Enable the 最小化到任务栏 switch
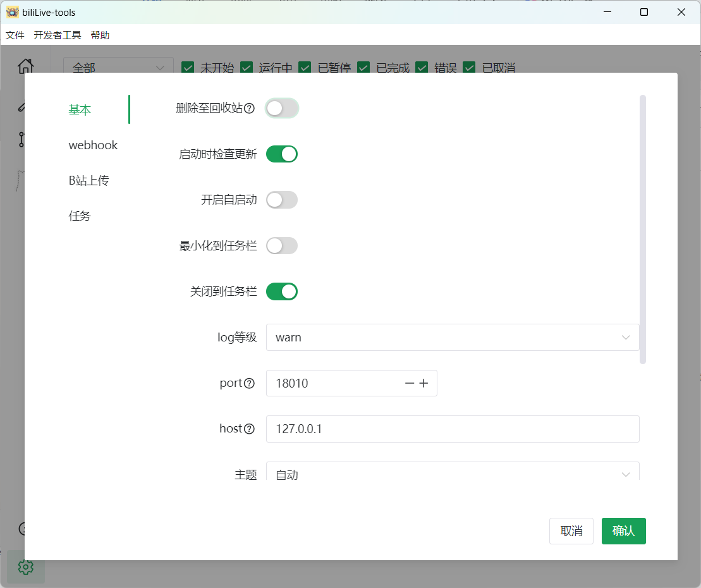Image resolution: width=701 pixels, height=588 pixels. pos(282,245)
